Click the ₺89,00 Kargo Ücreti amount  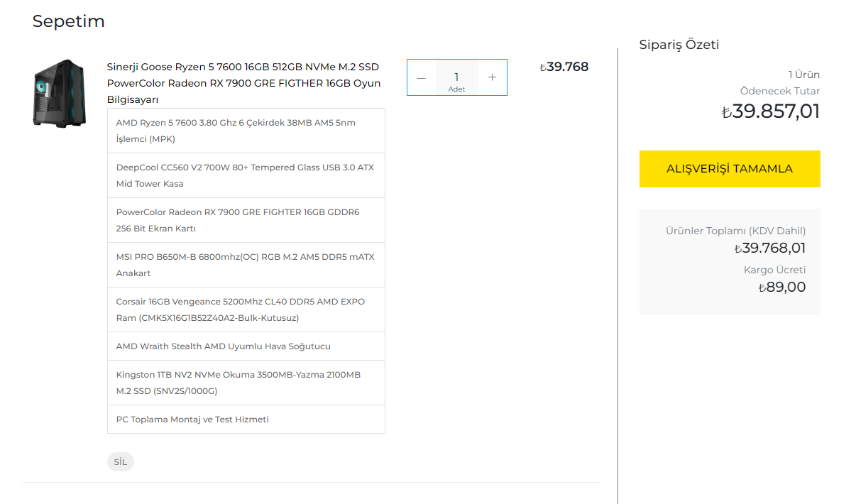[782, 287]
